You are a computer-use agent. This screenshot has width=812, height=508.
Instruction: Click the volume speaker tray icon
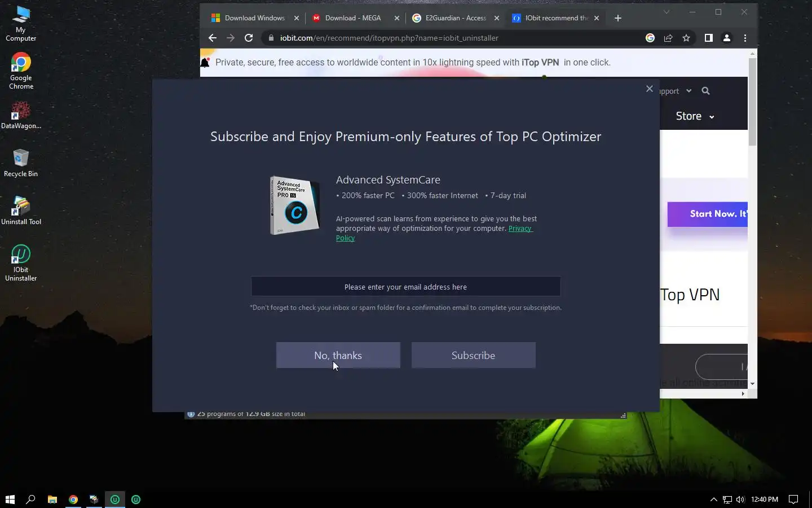(x=740, y=499)
